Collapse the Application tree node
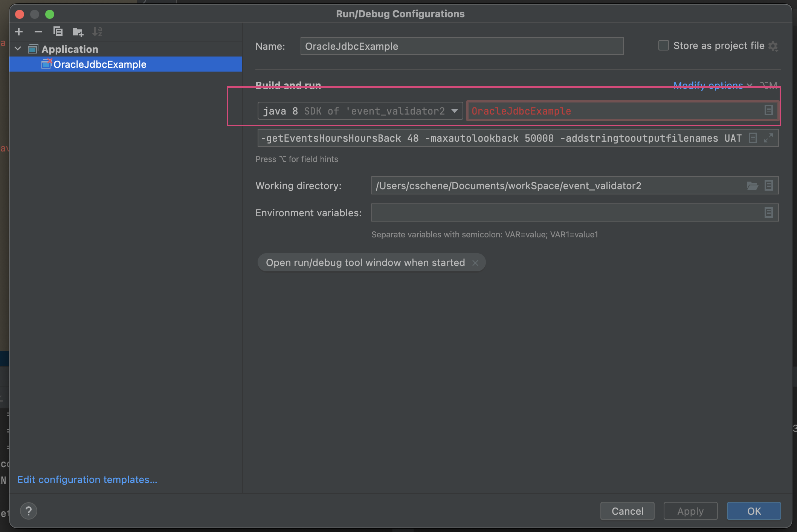797x532 pixels. [x=17, y=49]
